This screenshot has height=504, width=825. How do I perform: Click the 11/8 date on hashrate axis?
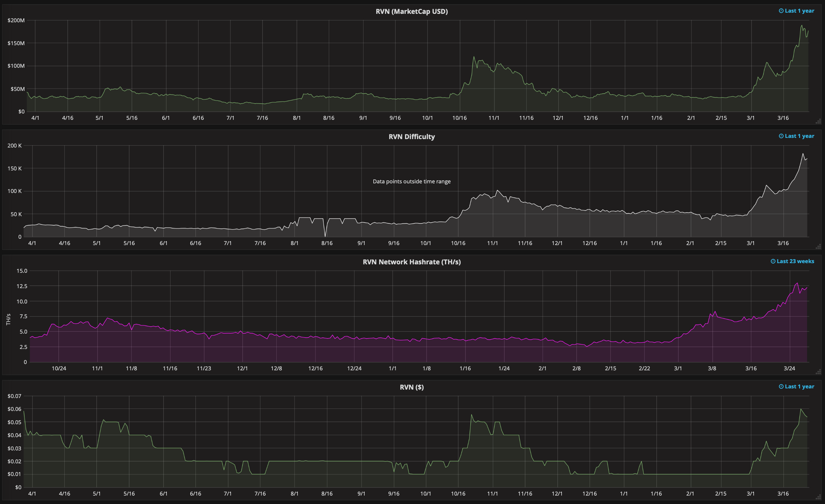pos(131,369)
